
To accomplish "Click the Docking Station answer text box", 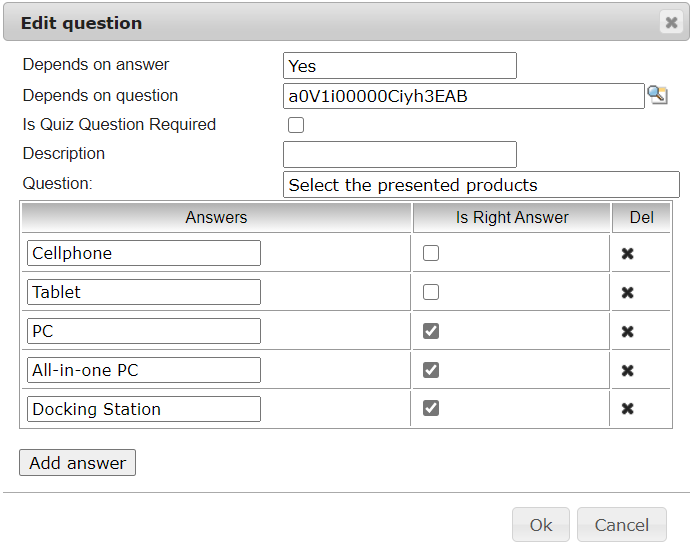I will click(x=143, y=409).
